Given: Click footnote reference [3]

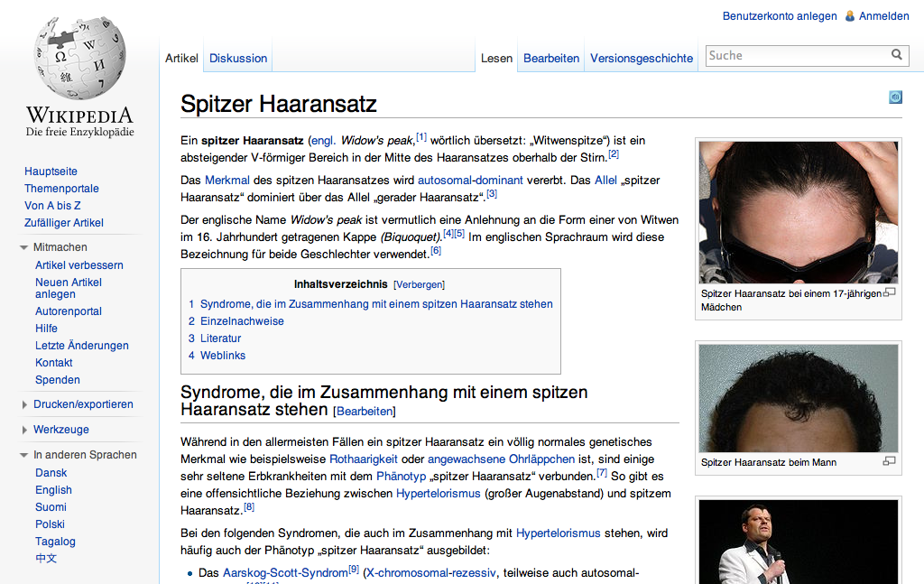Looking at the screenshot, I should (492, 194).
